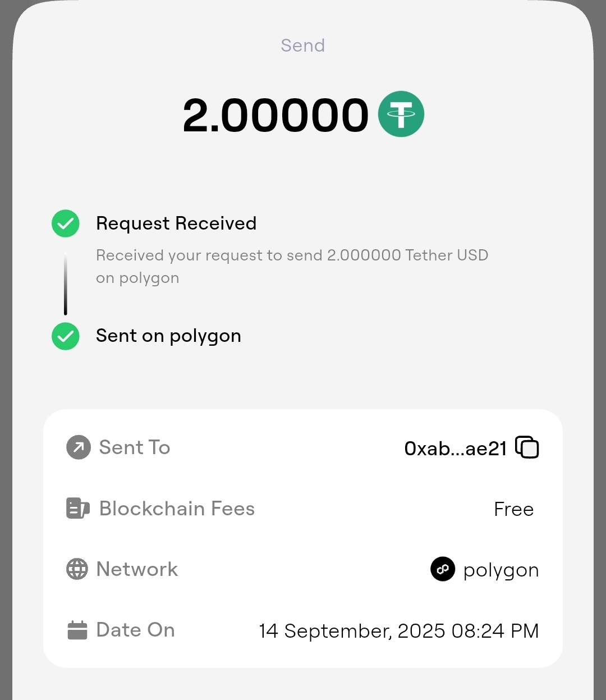Click the Free fee value
This screenshot has height=700, width=606.
pos(513,509)
